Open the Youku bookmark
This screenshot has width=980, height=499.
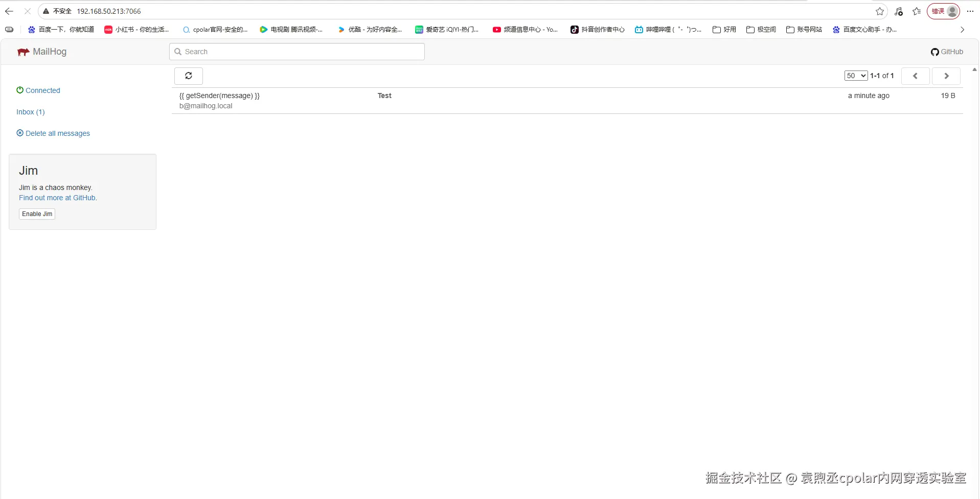click(x=370, y=30)
